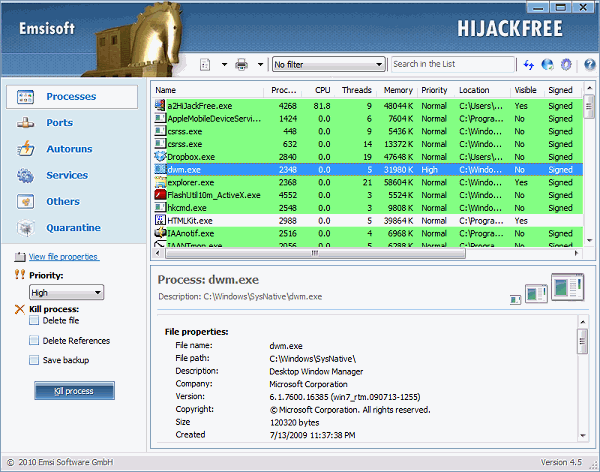Open dropdown arrow next to printer icon
Viewport: 600px width, 472px height.
[x=259, y=64]
